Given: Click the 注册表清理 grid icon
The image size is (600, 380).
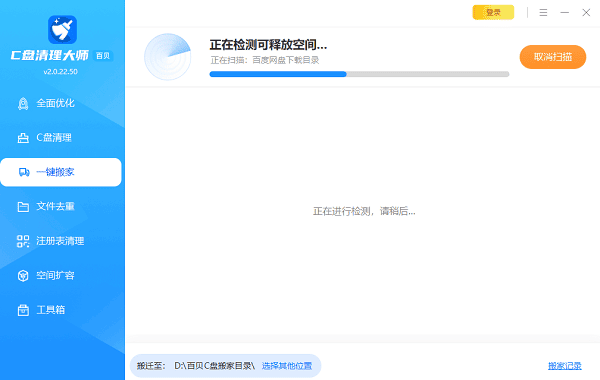Looking at the screenshot, I should [x=23, y=241].
